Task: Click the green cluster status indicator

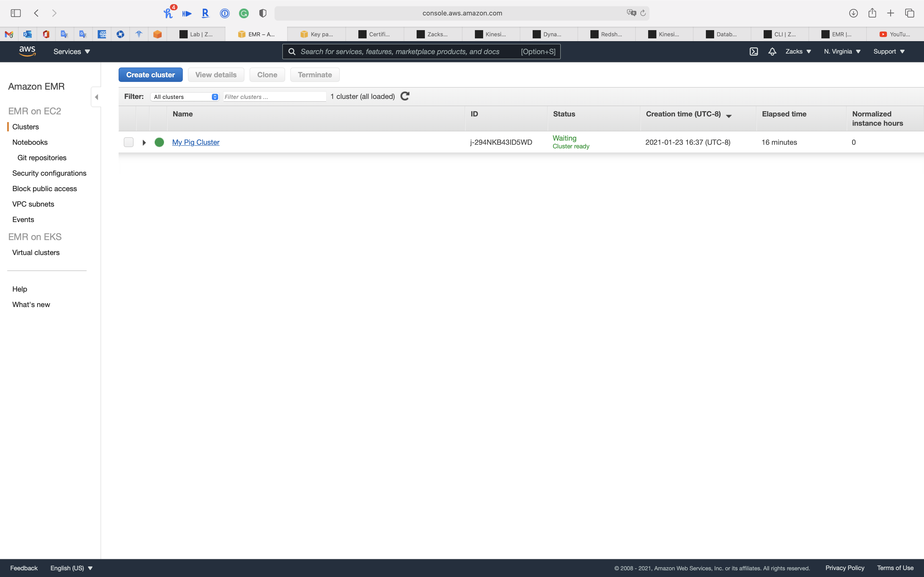Action: point(159,142)
